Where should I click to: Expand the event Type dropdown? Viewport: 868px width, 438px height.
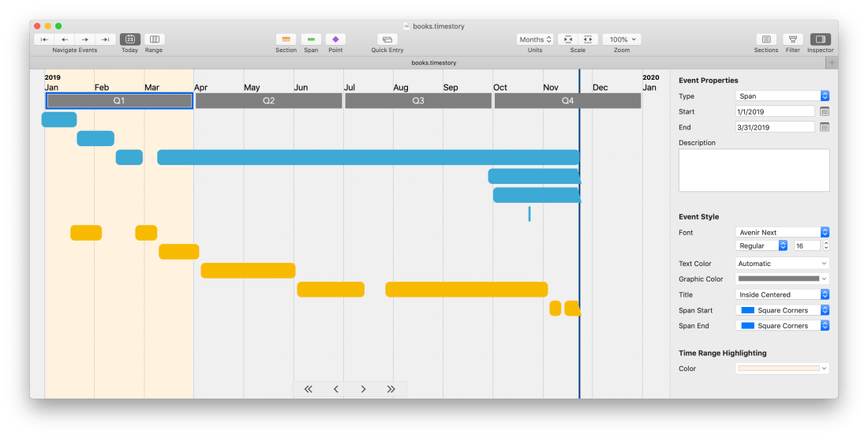coord(782,95)
